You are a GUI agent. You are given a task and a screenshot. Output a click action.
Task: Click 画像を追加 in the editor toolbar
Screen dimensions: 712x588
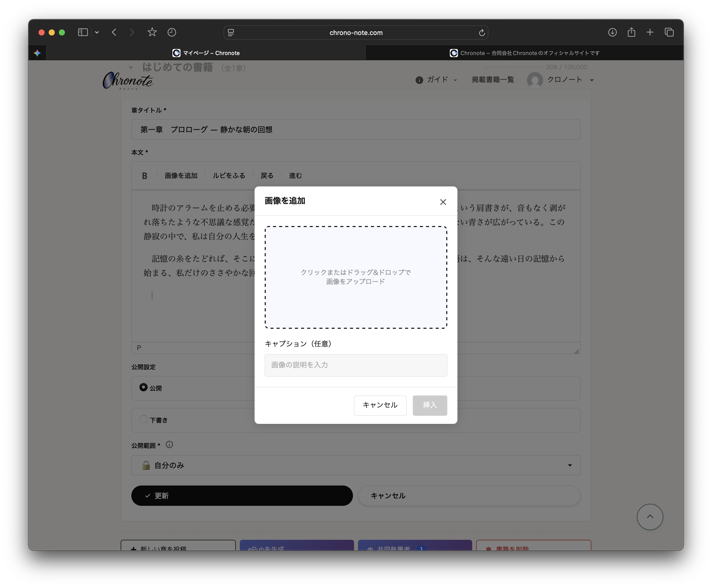(x=181, y=176)
